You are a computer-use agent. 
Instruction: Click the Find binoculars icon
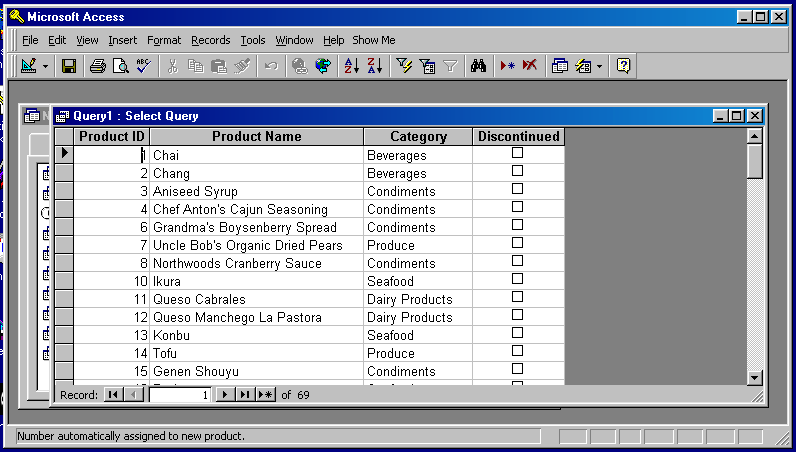coord(479,66)
